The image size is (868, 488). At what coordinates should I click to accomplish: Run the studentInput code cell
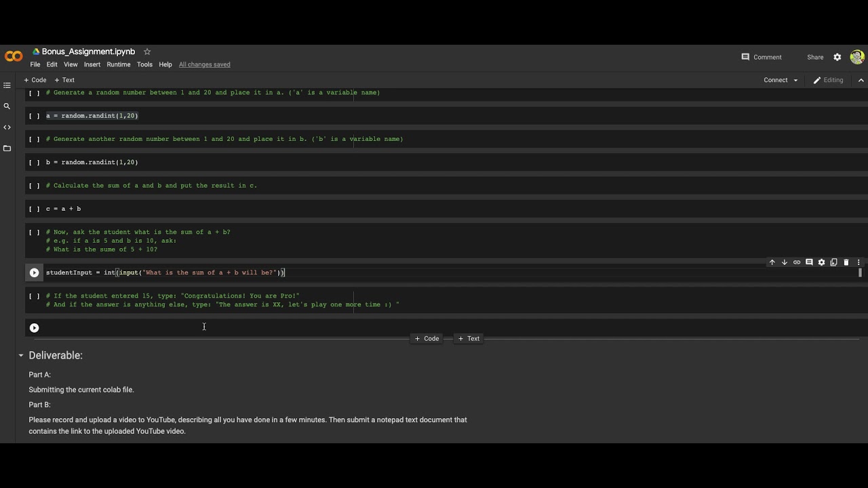point(34,272)
